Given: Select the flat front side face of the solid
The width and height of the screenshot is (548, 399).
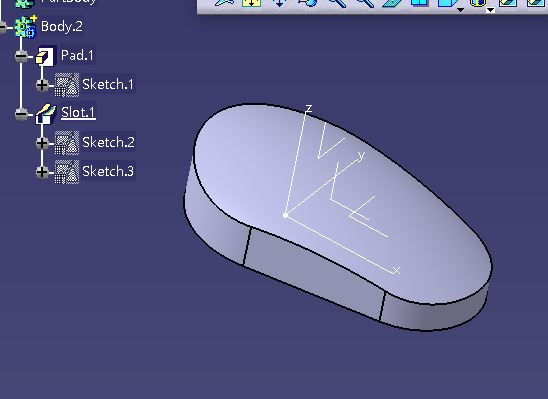Looking at the screenshot, I should pyautogui.click(x=315, y=273).
